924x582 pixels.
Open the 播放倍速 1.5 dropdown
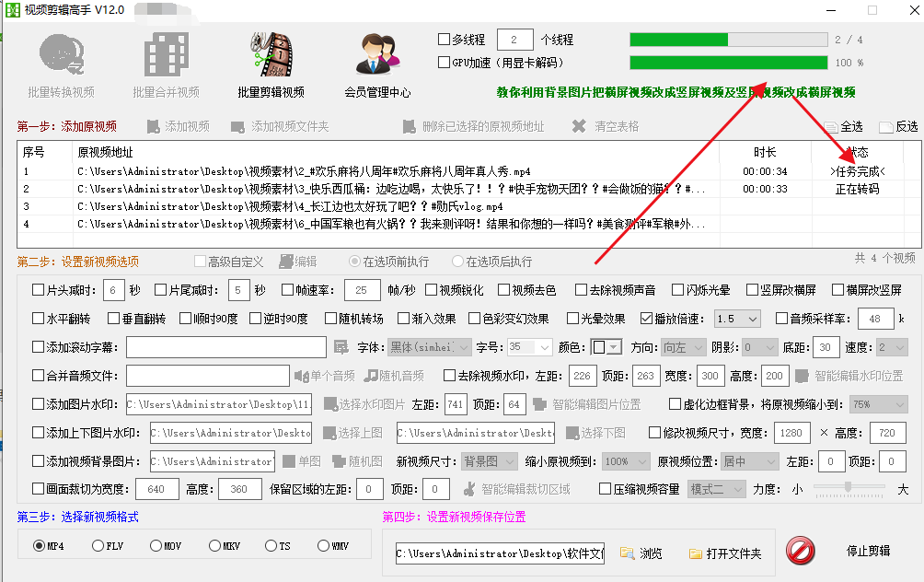(x=738, y=319)
